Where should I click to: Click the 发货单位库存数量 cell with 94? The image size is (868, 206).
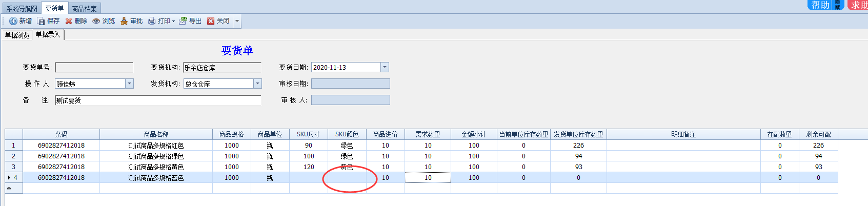pyautogui.click(x=579, y=156)
